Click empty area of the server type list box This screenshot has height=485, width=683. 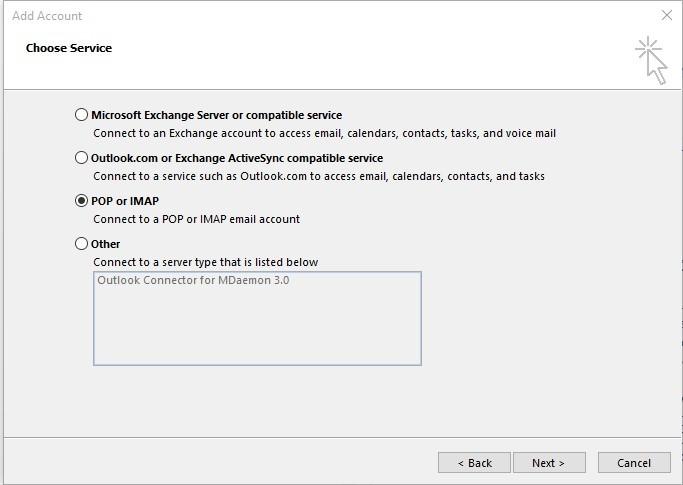click(257, 329)
